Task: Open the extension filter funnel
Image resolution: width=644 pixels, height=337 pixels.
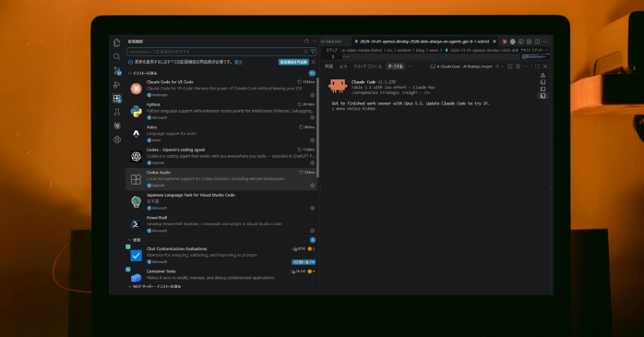Action: tap(313, 52)
